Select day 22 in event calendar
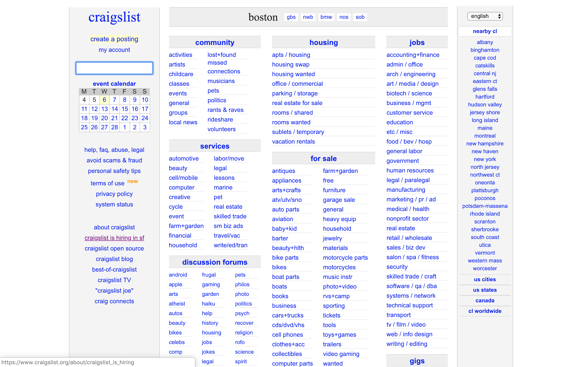588x367 pixels. point(124,118)
